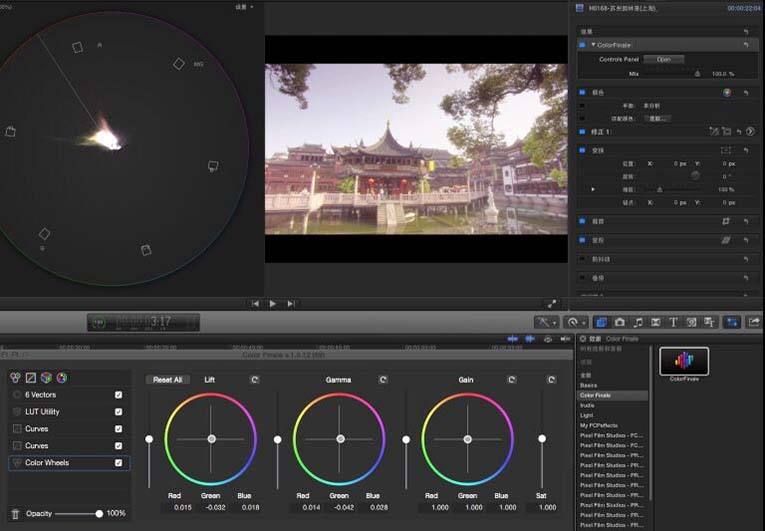Reset the Gain color wheel
The image size is (765, 531).
point(511,380)
